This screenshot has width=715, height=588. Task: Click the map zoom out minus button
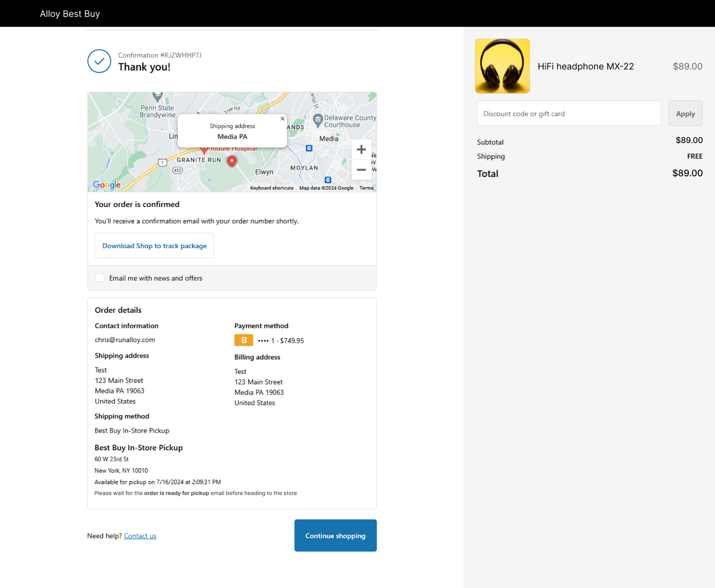coord(361,170)
